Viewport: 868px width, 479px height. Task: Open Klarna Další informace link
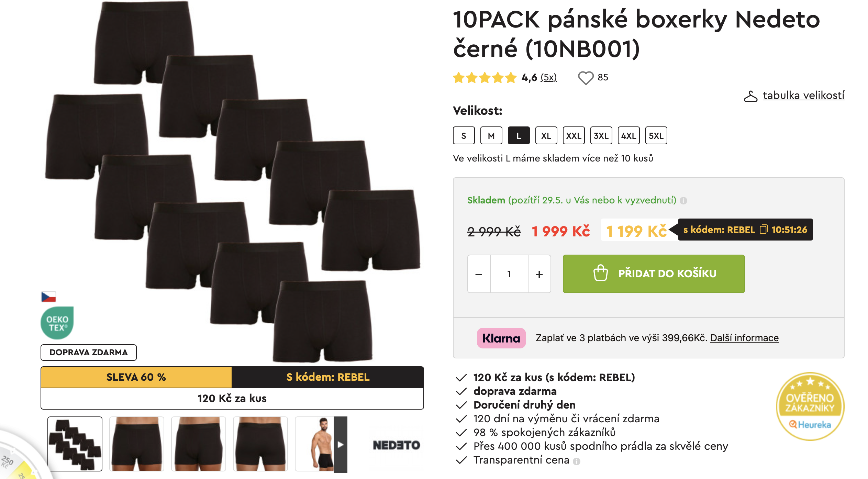(744, 338)
